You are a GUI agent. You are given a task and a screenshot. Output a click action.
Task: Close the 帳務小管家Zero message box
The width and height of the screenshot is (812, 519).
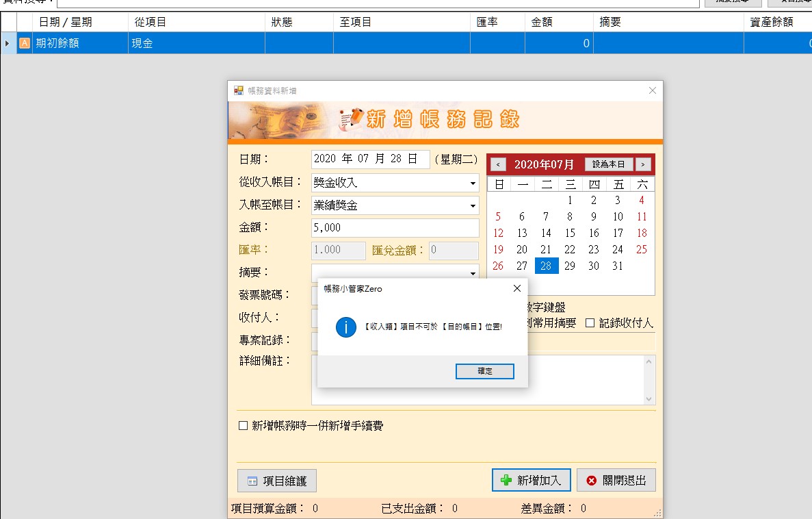coord(516,288)
